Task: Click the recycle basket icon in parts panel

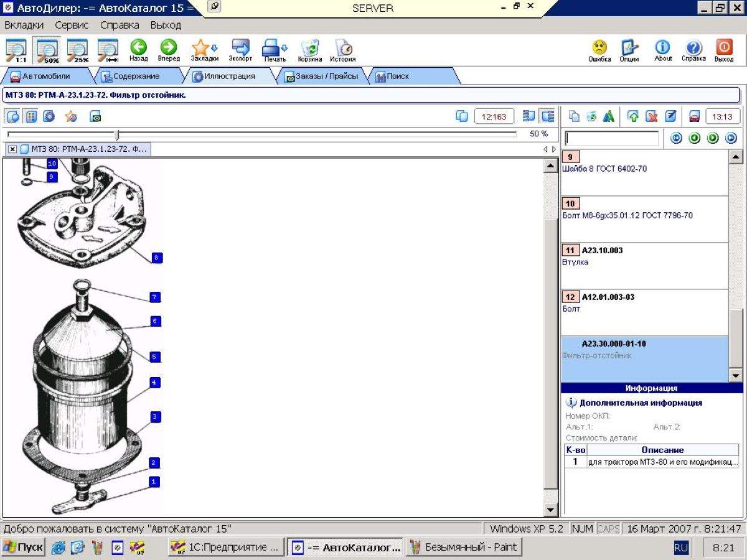Action: pos(591,116)
